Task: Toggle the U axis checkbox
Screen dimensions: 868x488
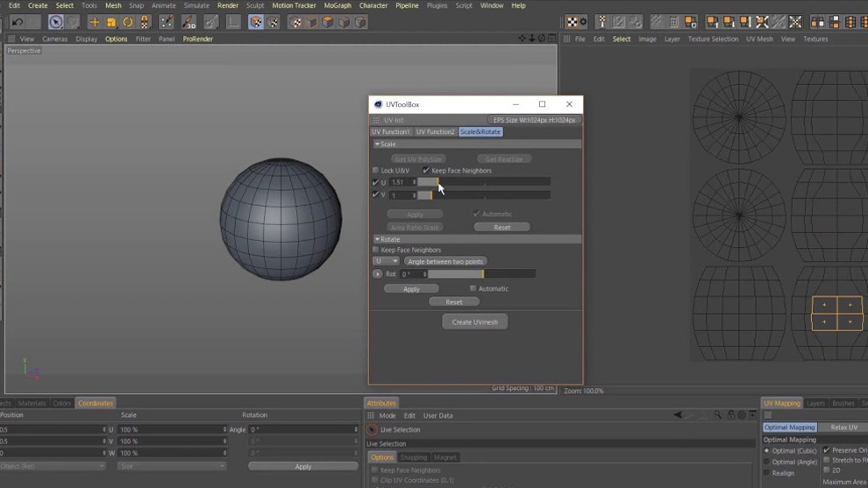Action: pyautogui.click(x=375, y=182)
